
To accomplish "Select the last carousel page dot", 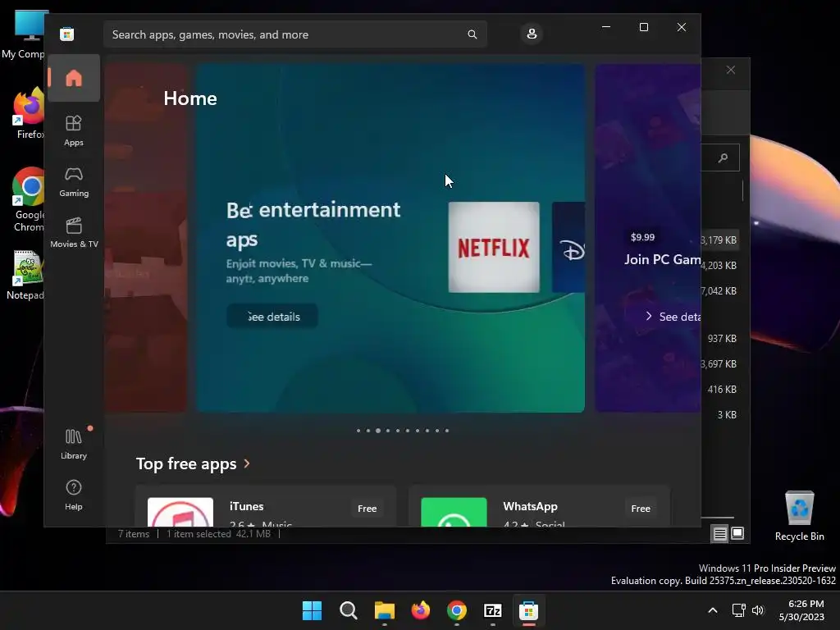I will coord(447,431).
